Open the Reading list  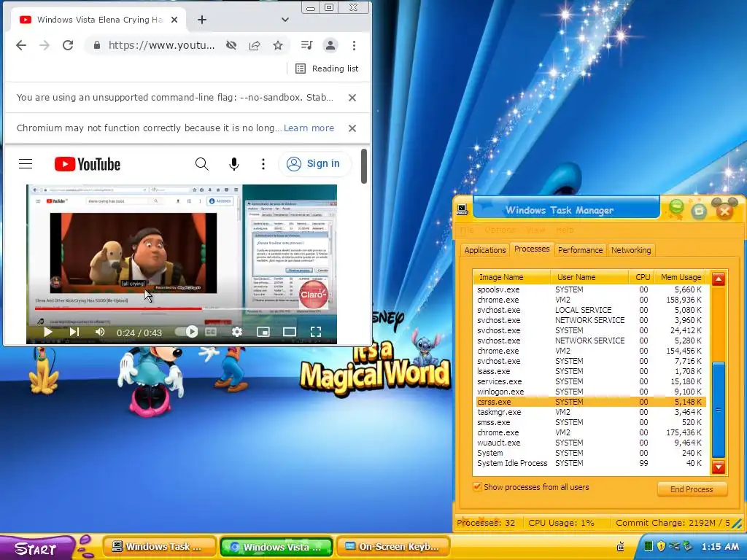click(x=327, y=69)
